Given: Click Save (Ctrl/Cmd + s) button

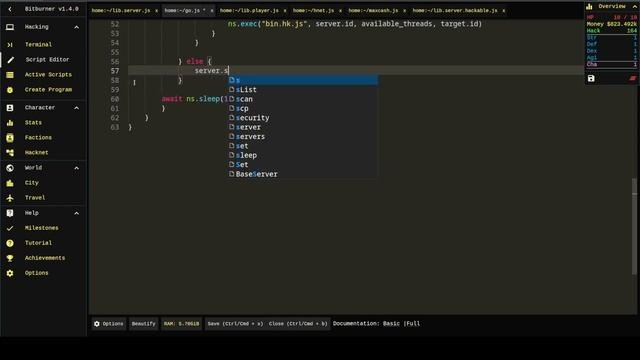Looking at the screenshot, I should (x=235, y=324).
